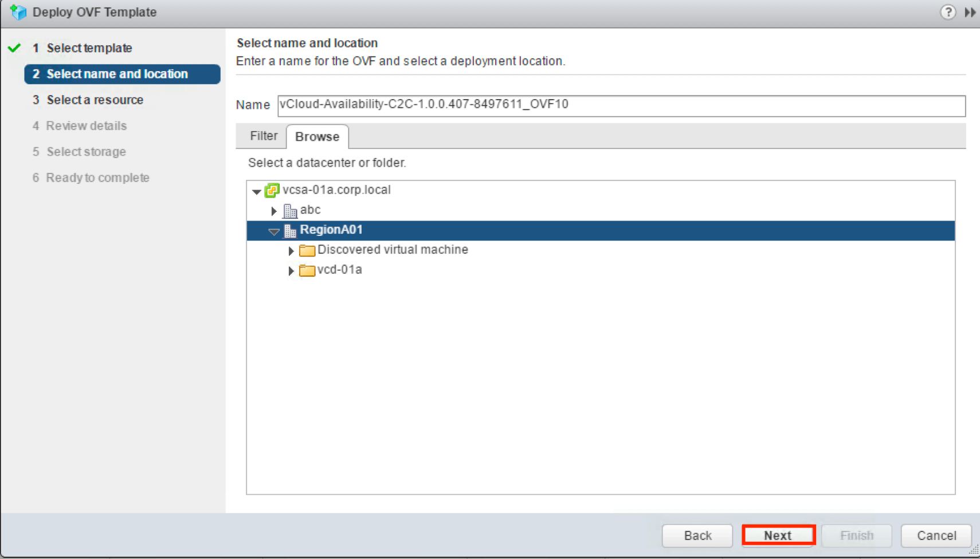Click the abc datacenter icon
This screenshot has width=980, height=559.
point(290,211)
